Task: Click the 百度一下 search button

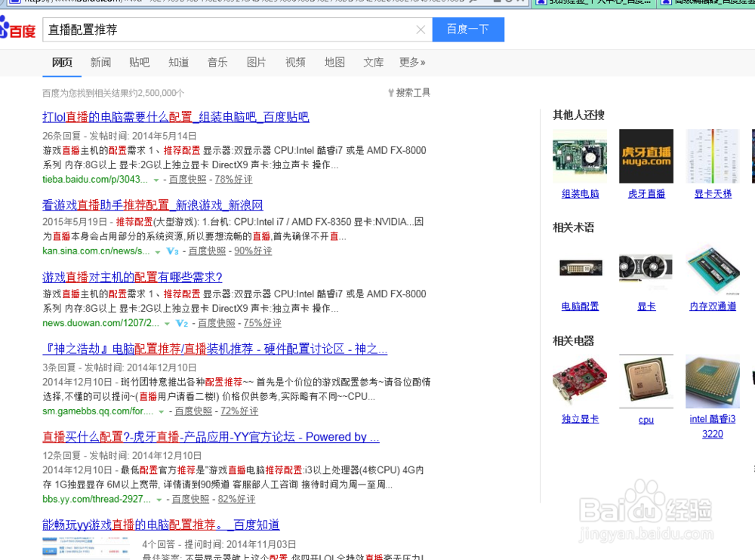Action: coord(468,29)
